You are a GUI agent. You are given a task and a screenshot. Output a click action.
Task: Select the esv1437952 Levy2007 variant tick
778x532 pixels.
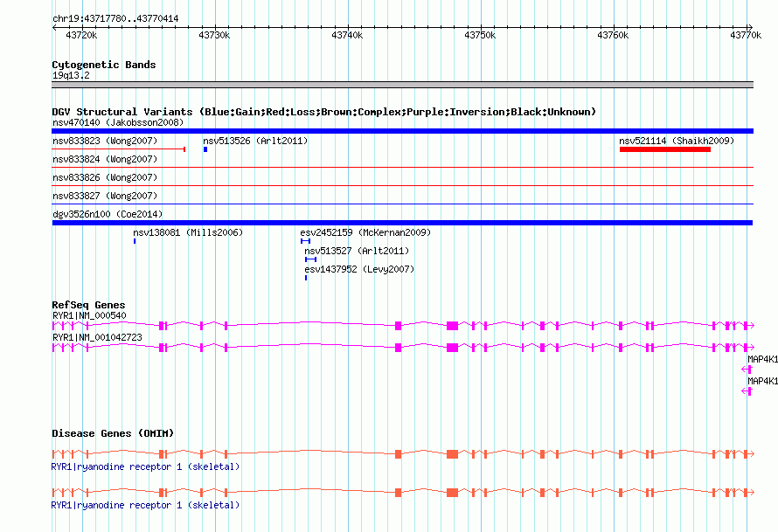pyautogui.click(x=306, y=278)
